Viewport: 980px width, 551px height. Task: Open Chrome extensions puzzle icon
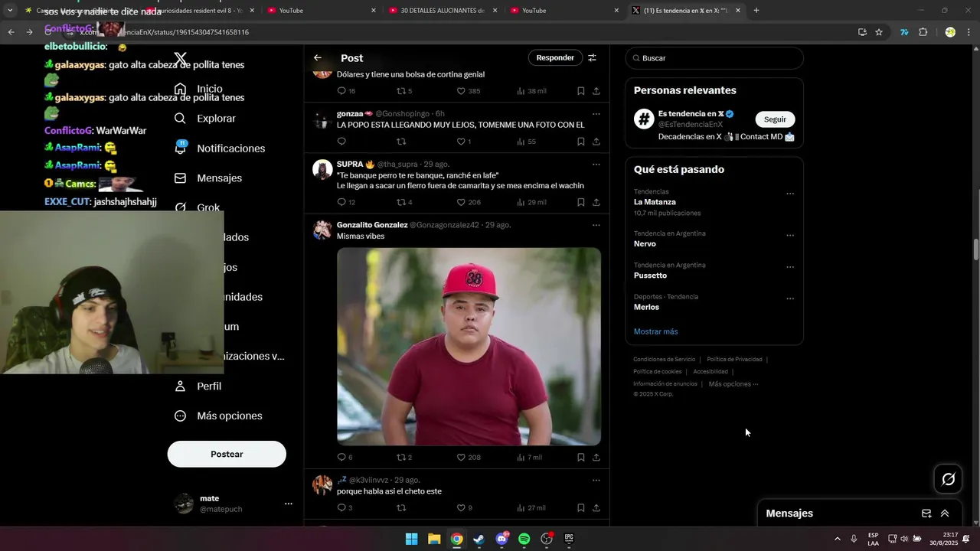click(x=923, y=32)
